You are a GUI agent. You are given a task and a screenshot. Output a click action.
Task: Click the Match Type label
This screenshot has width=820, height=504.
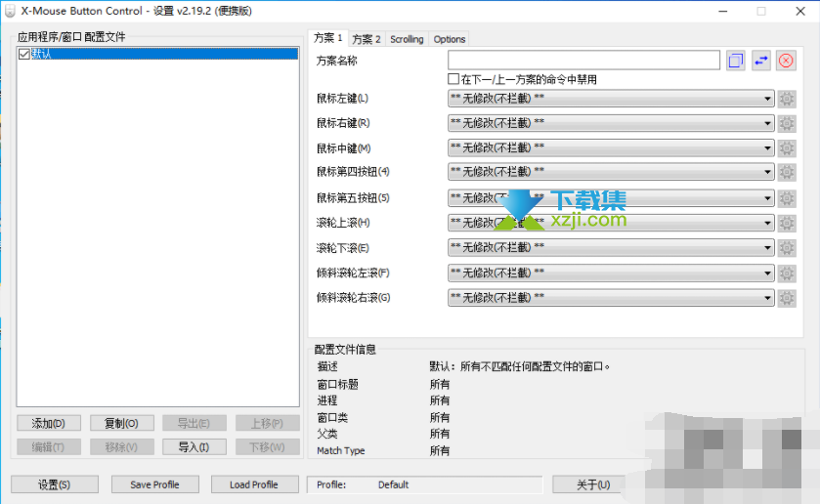341,450
